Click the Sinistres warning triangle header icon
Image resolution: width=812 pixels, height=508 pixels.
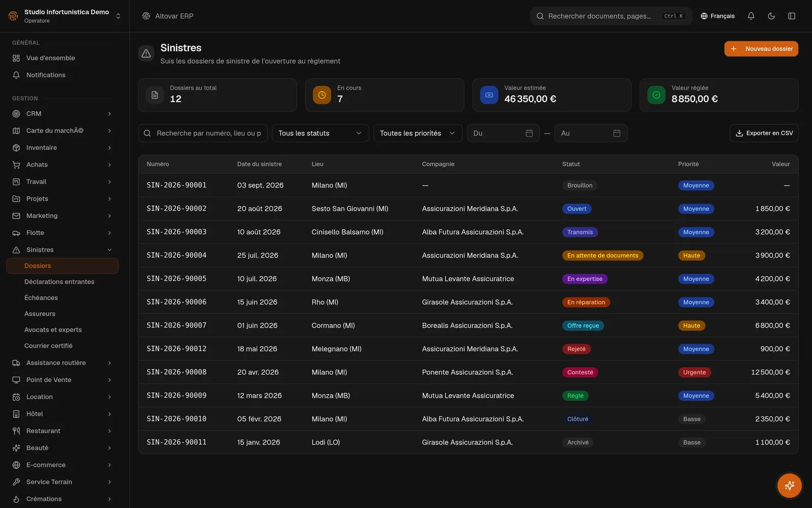146,53
